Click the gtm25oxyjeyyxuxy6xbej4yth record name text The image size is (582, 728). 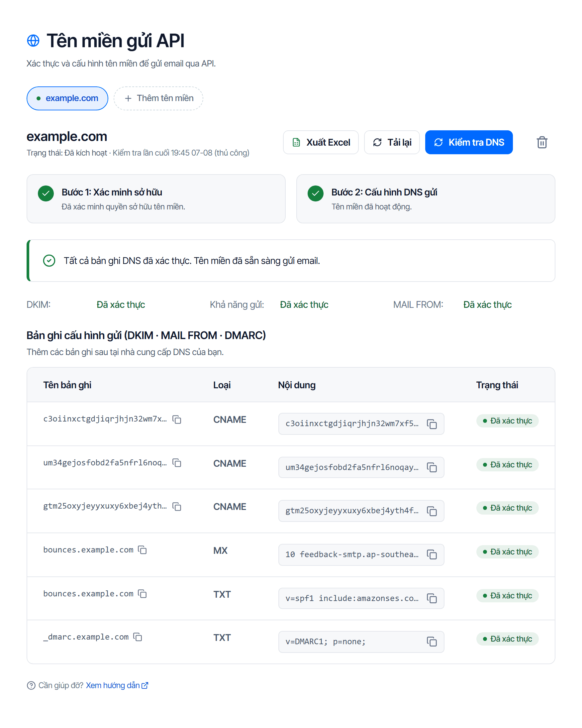coord(105,506)
